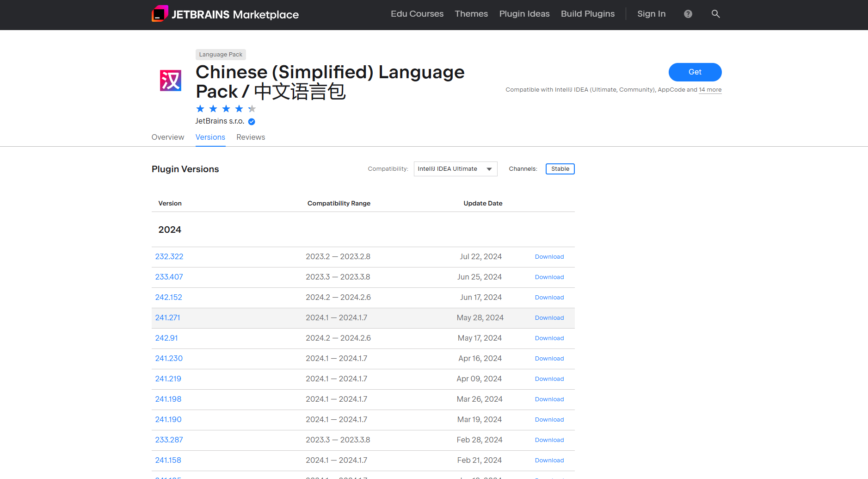The height and width of the screenshot is (479, 868).
Task: Click the Plugin Versions heading
Action: [x=185, y=169]
